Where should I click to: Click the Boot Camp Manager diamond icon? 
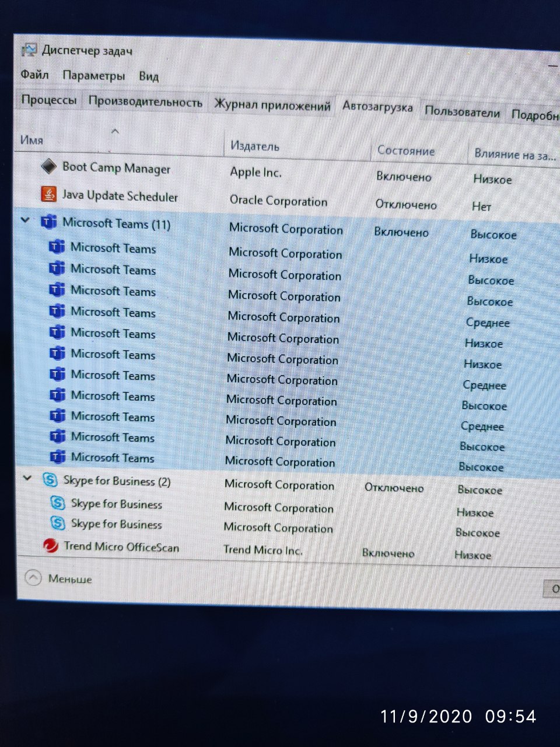point(48,166)
